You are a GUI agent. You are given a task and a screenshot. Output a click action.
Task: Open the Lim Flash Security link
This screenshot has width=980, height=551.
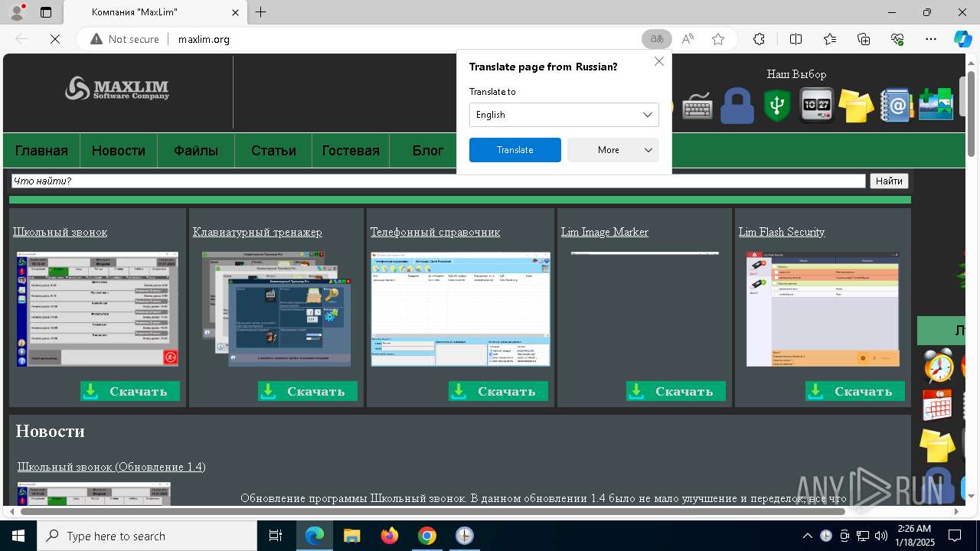pos(782,232)
